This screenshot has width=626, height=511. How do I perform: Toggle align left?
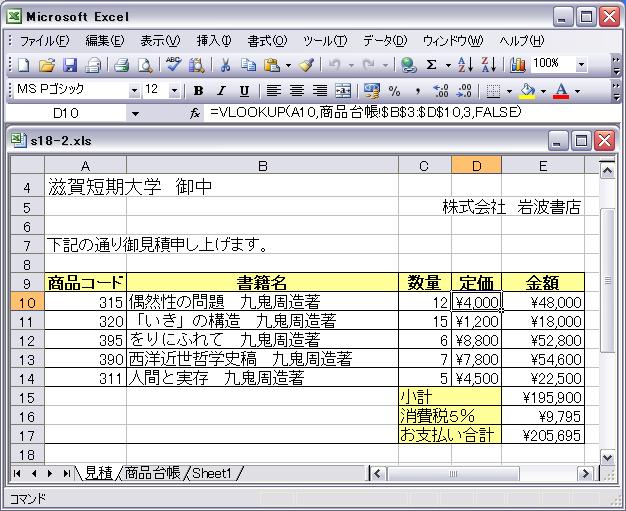(273, 91)
